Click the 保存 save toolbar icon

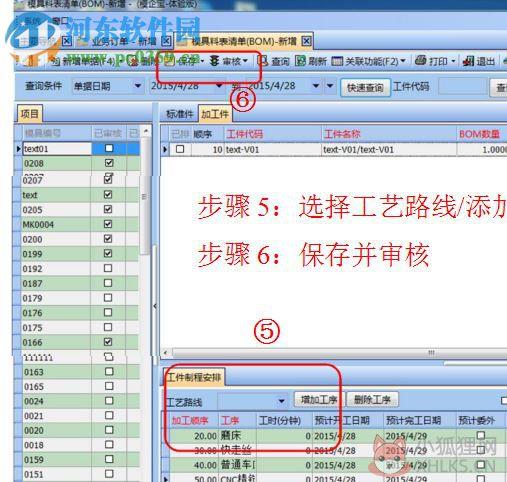click(x=169, y=61)
